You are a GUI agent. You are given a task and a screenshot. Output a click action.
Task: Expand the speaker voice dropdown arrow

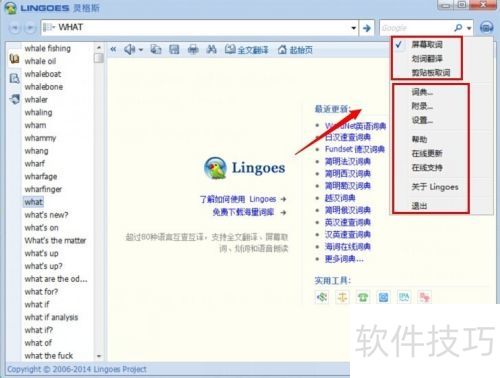[x=141, y=50]
